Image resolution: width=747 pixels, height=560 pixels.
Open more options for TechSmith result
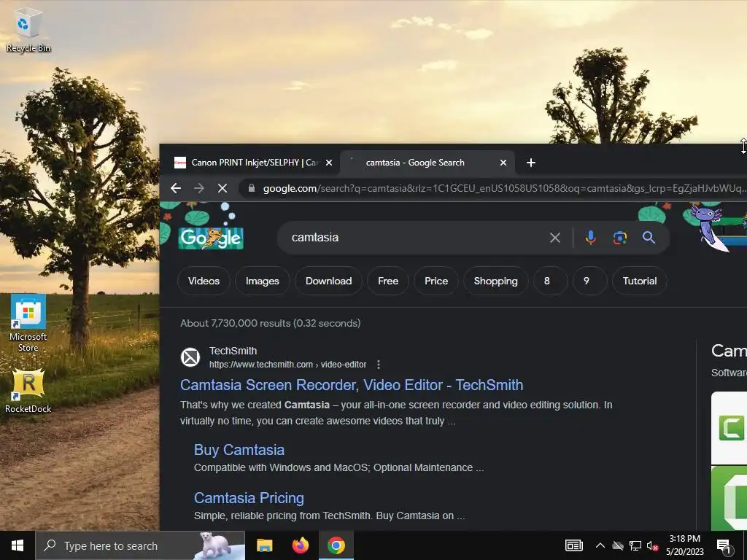point(379,365)
